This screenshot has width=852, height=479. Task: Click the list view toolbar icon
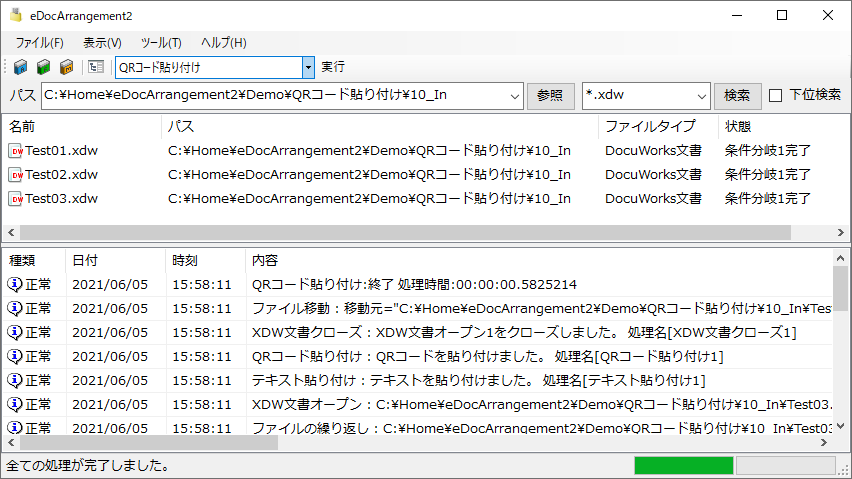pos(96,67)
